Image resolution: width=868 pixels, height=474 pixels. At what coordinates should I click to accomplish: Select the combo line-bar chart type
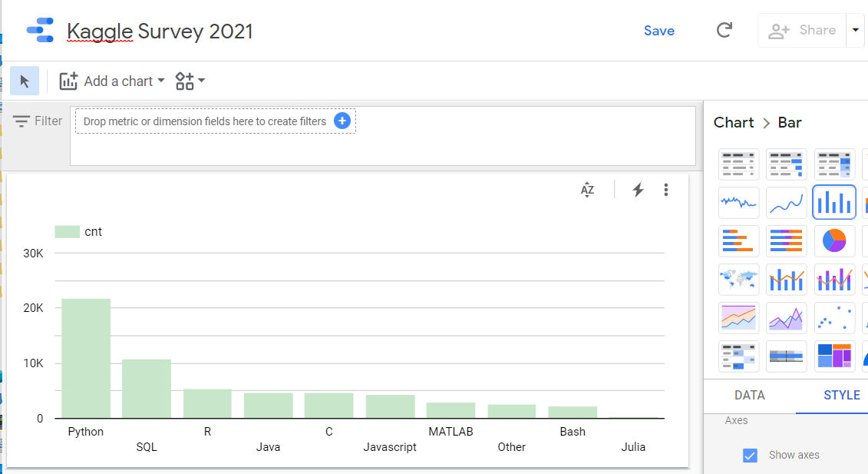tap(787, 279)
